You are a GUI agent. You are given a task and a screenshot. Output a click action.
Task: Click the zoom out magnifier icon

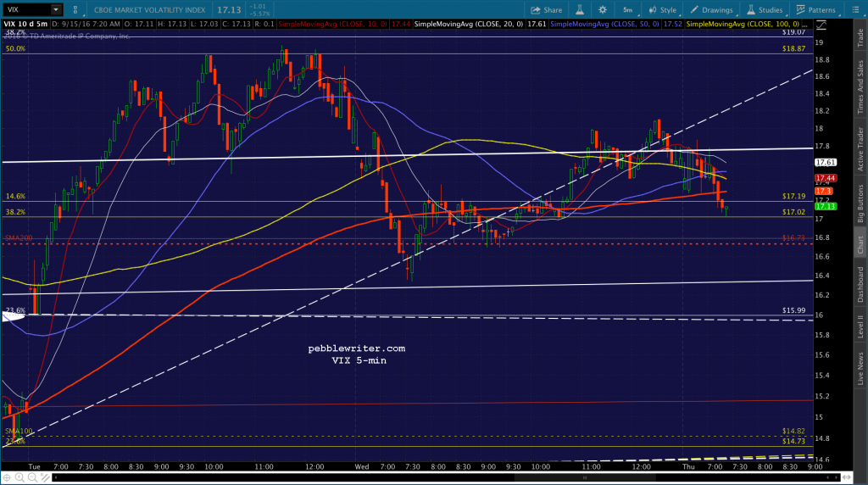point(32,477)
